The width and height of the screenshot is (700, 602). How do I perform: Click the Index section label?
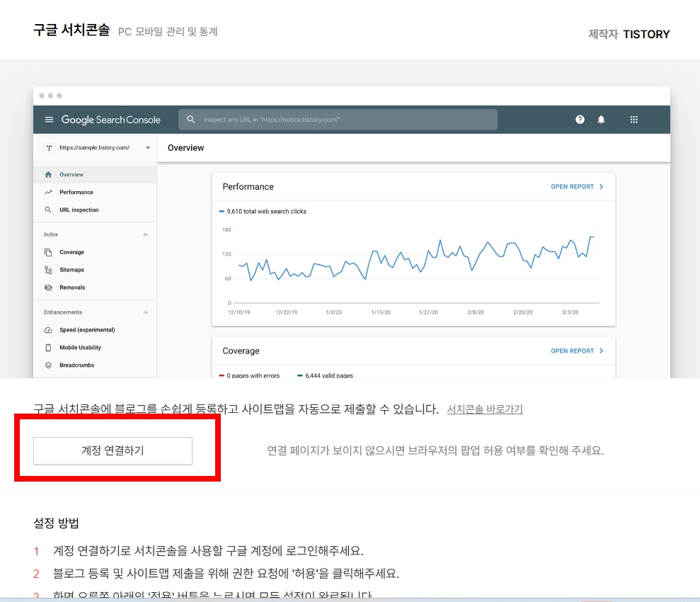click(x=51, y=235)
